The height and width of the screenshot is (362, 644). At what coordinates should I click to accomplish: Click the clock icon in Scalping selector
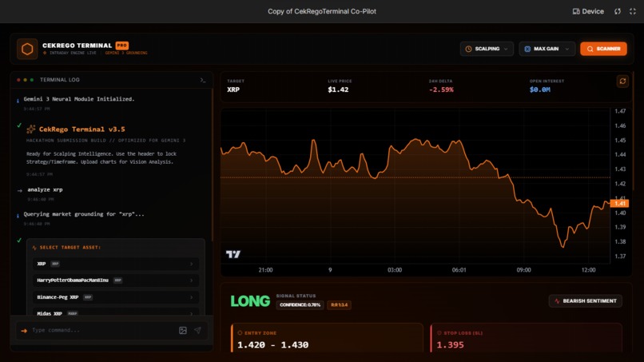point(469,49)
